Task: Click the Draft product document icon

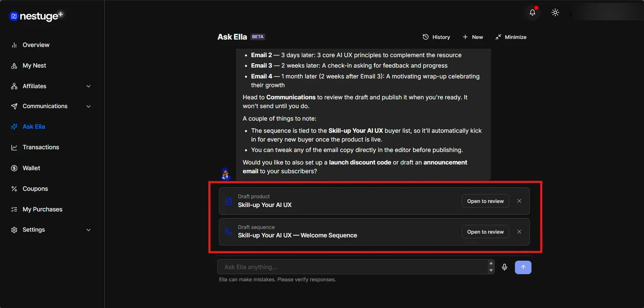Action: click(x=229, y=201)
